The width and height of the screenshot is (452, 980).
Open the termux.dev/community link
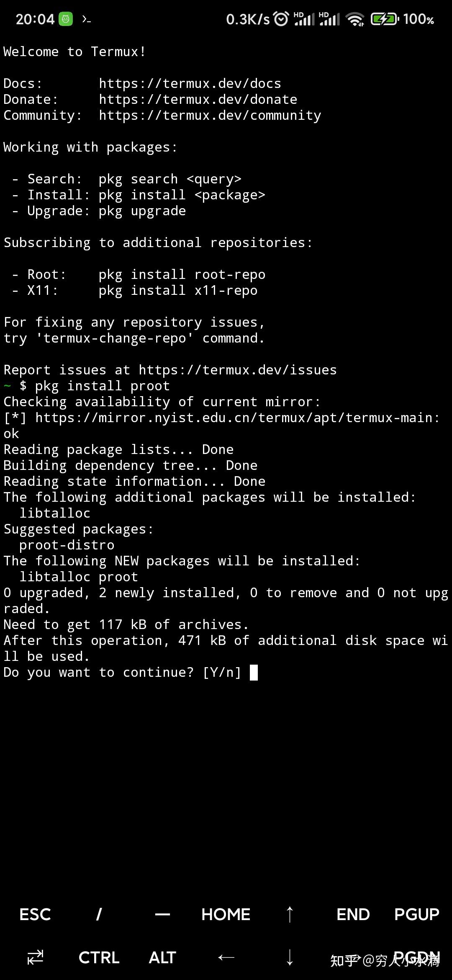tap(209, 115)
